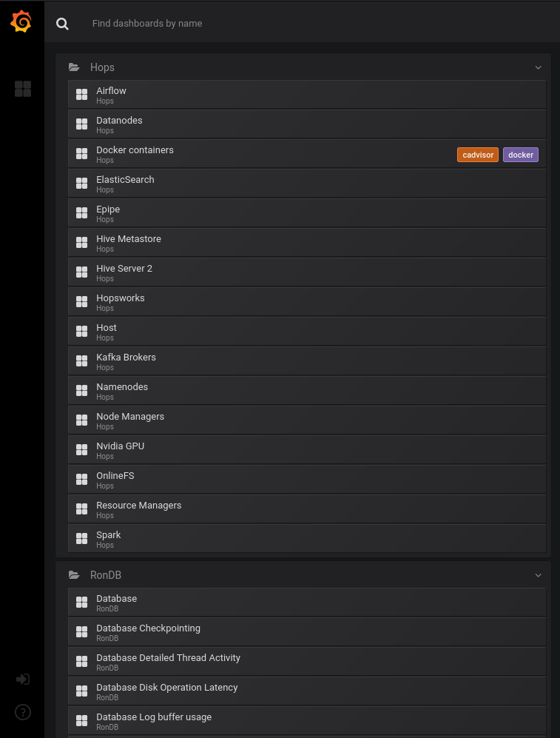This screenshot has height=738, width=560.
Task: Click the folder icon next to Hops
Action: [74, 67]
